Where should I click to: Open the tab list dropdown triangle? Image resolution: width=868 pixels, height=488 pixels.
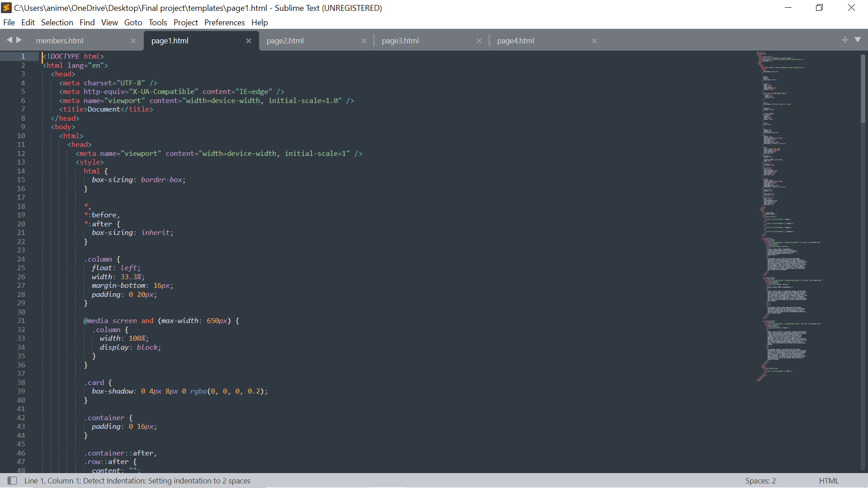pos(858,40)
